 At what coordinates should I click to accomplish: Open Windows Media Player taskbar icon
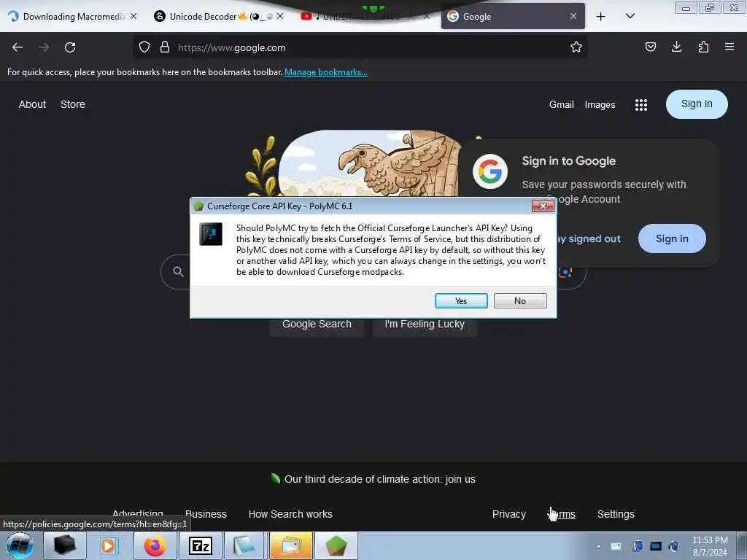[x=109, y=545]
